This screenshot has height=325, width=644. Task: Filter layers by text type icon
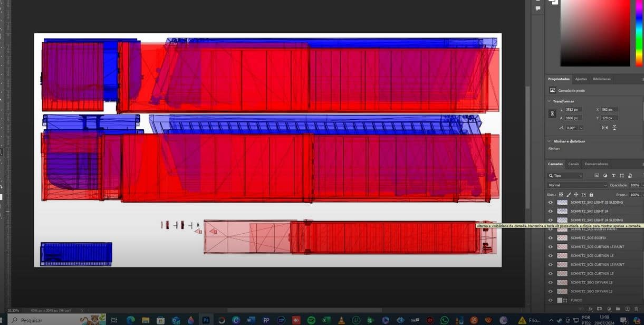[x=613, y=176]
